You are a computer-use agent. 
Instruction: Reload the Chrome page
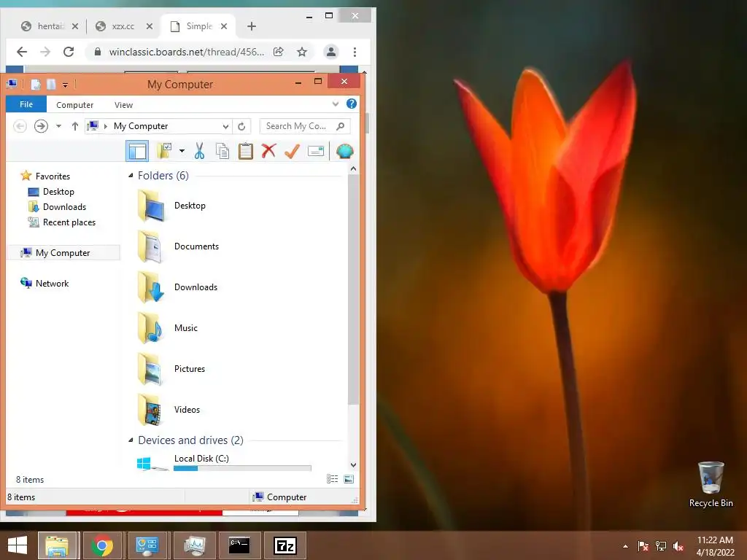pyautogui.click(x=69, y=52)
